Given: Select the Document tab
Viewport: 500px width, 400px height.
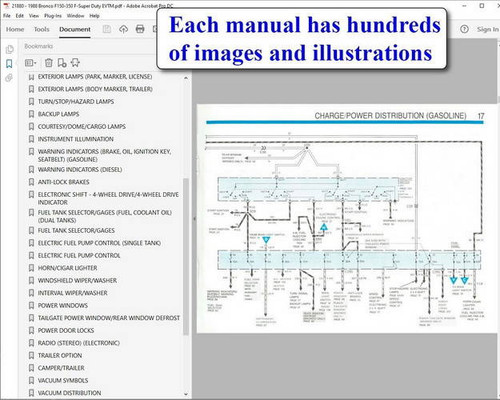Looking at the screenshot, I should tap(75, 29).
